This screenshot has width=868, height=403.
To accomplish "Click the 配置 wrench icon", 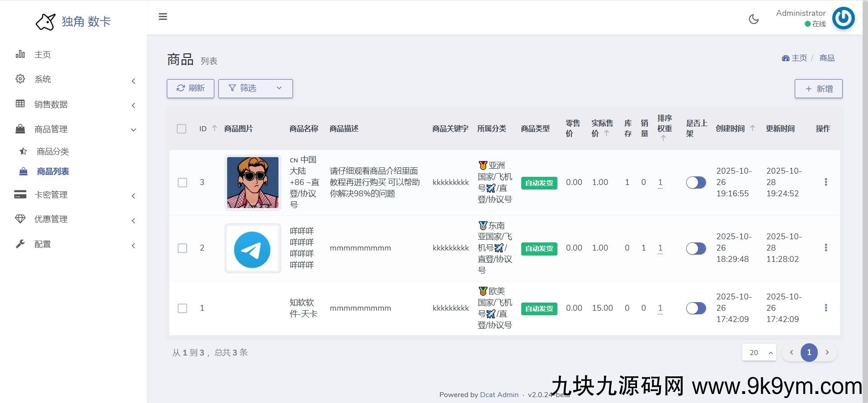I will click(20, 244).
